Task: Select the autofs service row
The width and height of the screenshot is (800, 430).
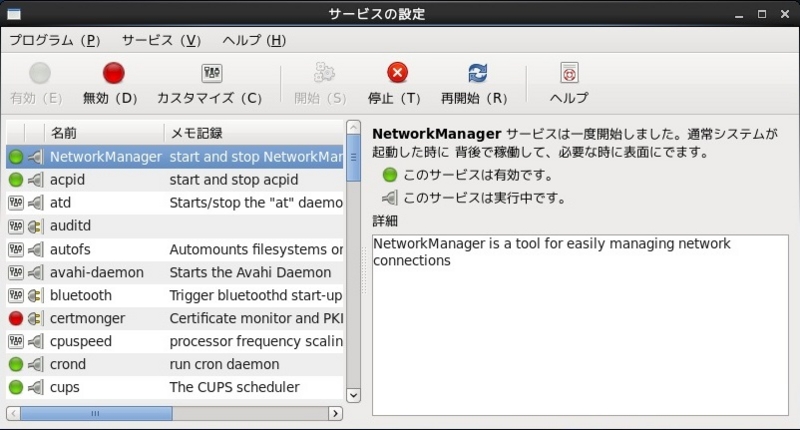Action: click(x=175, y=249)
